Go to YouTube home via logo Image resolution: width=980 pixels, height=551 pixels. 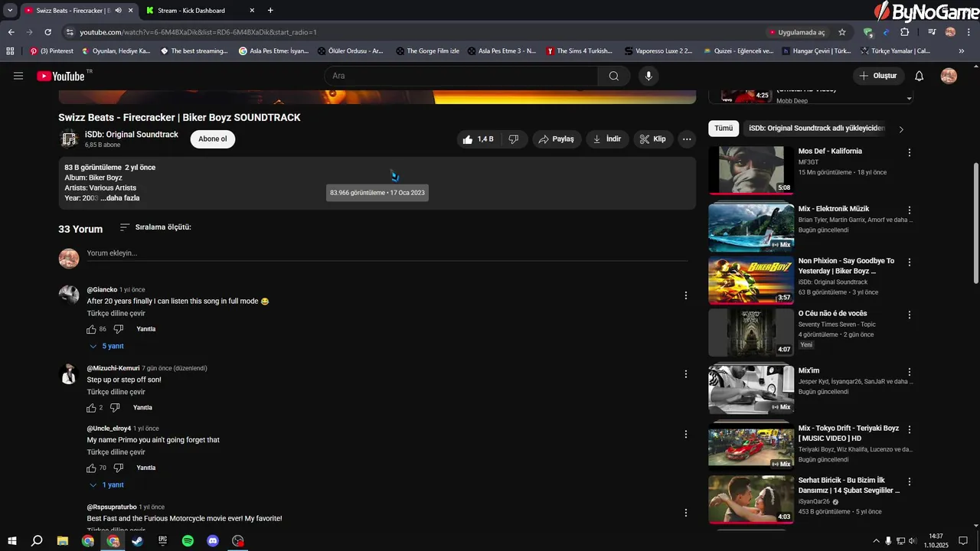click(x=60, y=76)
